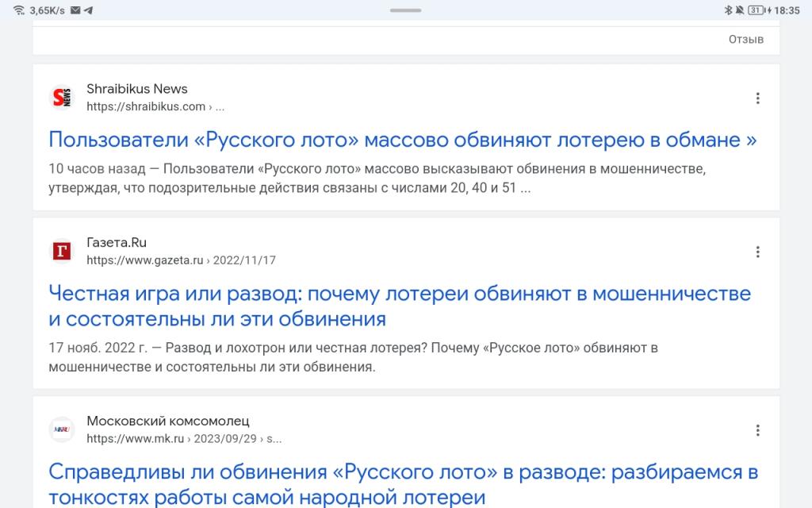This screenshot has width=812, height=508.
Task: Open headline «Пользователи «Русского лото» массово обвиняют»
Action: (402, 140)
